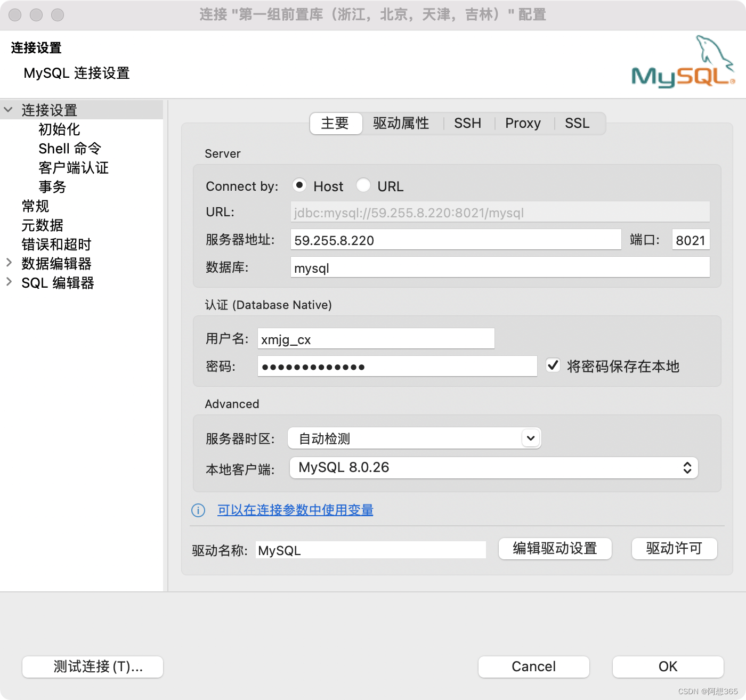Click the info icon beside the variables link
The image size is (746, 700).
(x=198, y=510)
